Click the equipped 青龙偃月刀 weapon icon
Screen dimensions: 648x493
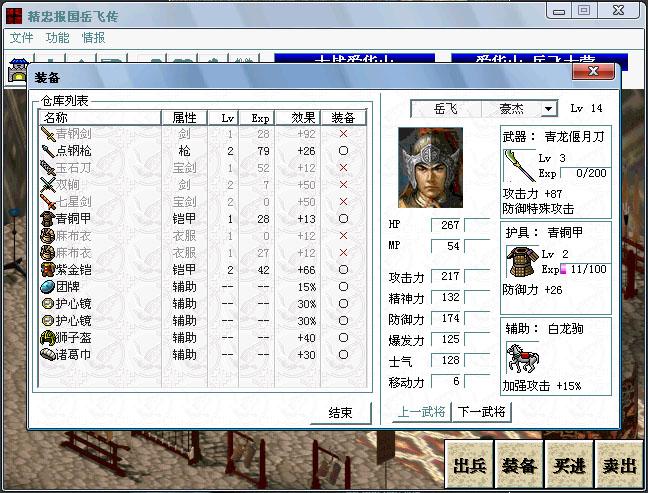tap(519, 166)
